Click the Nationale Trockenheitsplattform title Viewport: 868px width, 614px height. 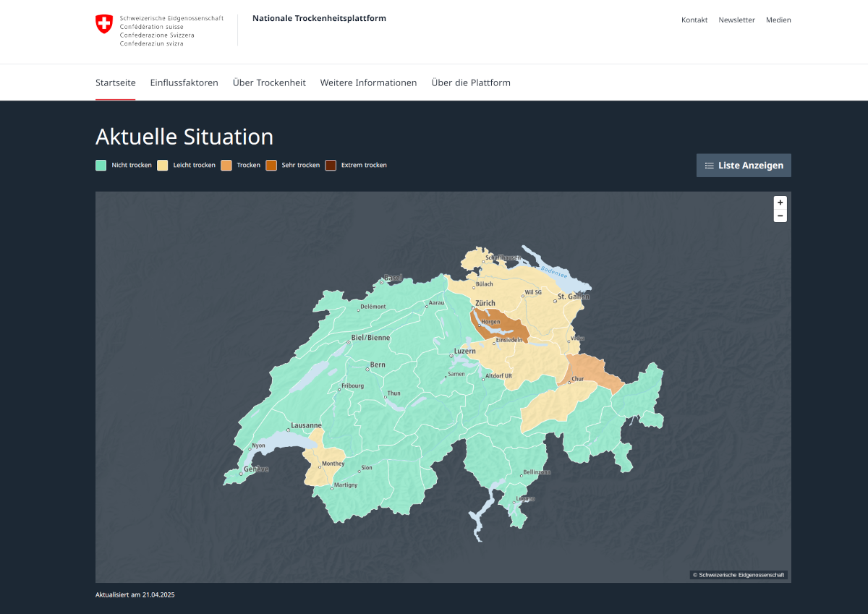point(319,18)
